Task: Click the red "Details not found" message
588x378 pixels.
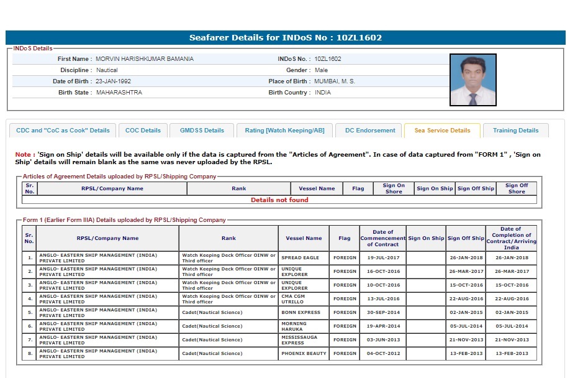Action: [279, 200]
